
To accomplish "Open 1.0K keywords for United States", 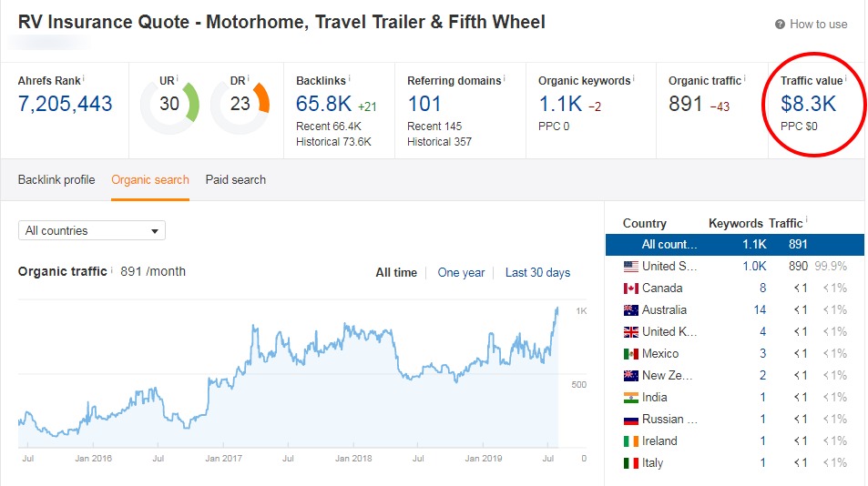I will 754,267.
